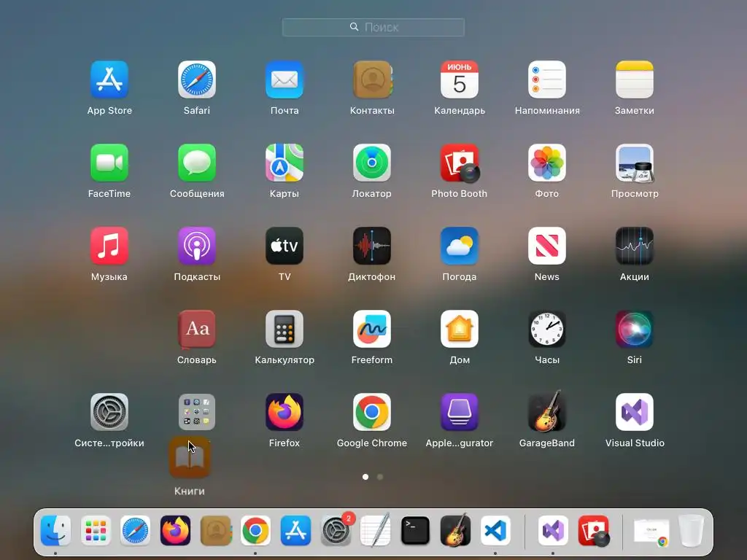Select the Книги books icon

[190, 458]
